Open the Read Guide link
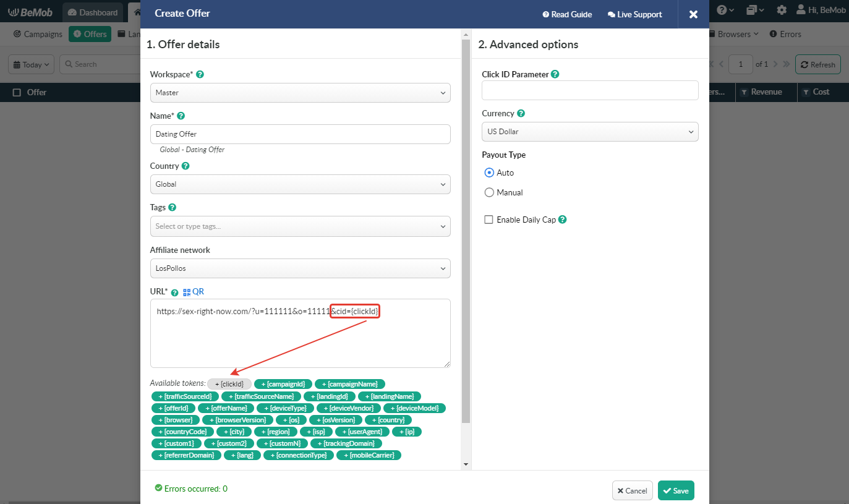 pyautogui.click(x=567, y=14)
